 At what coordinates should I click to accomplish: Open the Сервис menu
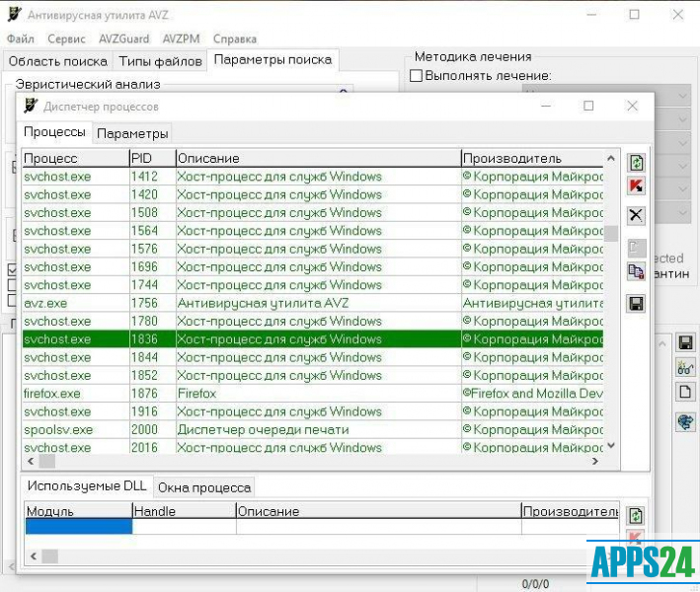(66, 38)
